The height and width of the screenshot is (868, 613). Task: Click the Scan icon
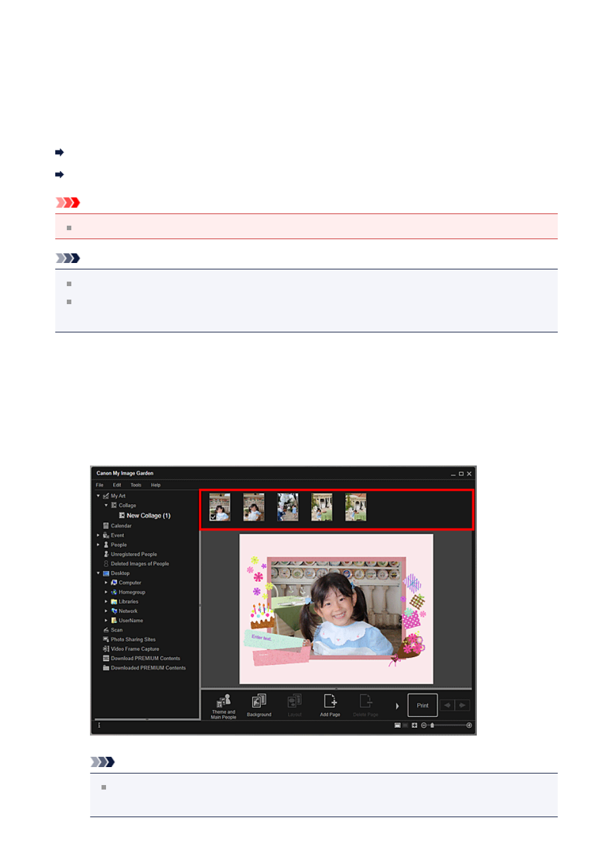click(x=106, y=630)
